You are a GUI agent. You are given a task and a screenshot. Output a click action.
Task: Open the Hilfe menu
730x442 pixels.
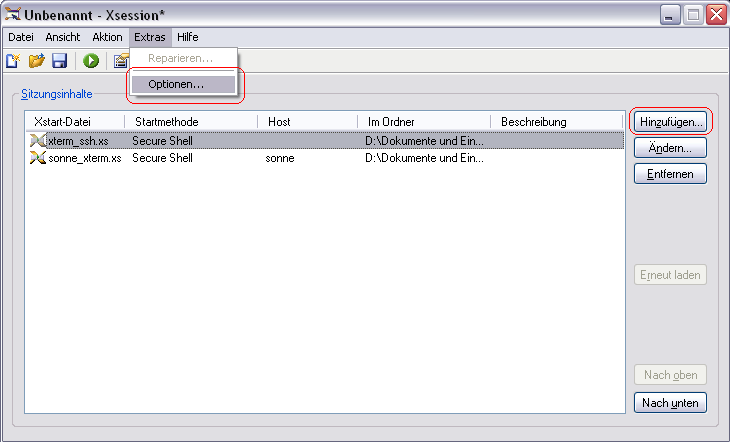tap(188, 37)
